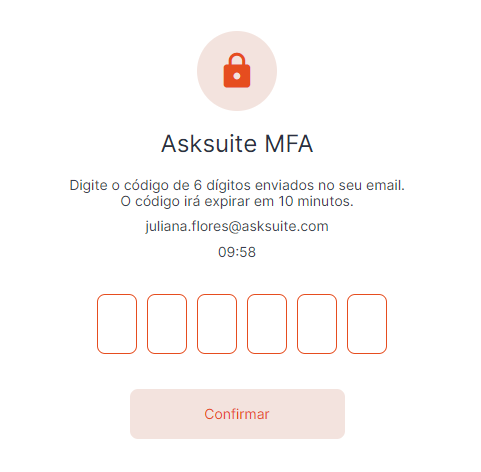The height and width of the screenshot is (472, 481).
Task: Select the second code digit box
Action: click(x=167, y=324)
